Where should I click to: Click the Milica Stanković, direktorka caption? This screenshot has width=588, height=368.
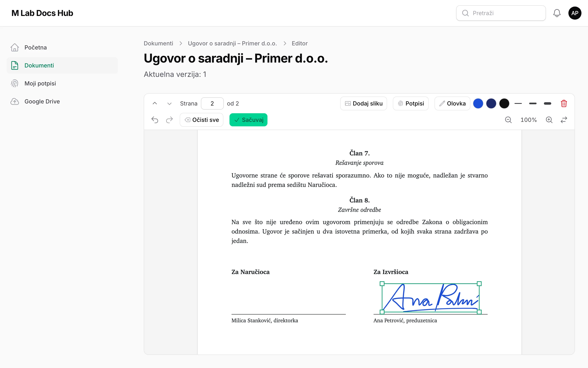265,321
